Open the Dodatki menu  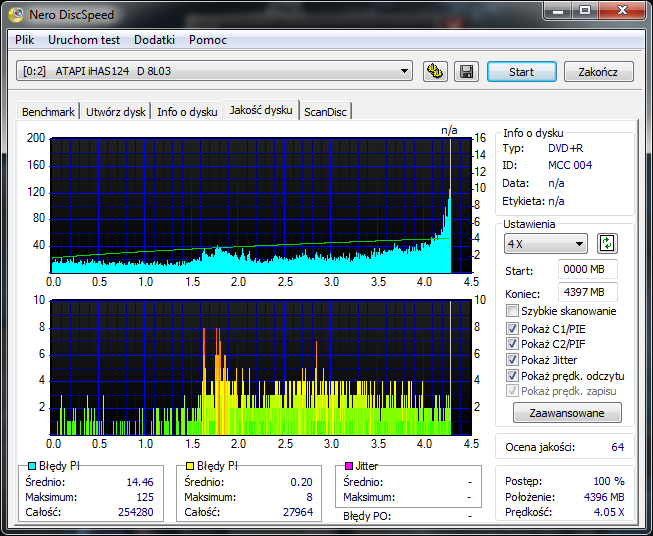tap(154, 40)
